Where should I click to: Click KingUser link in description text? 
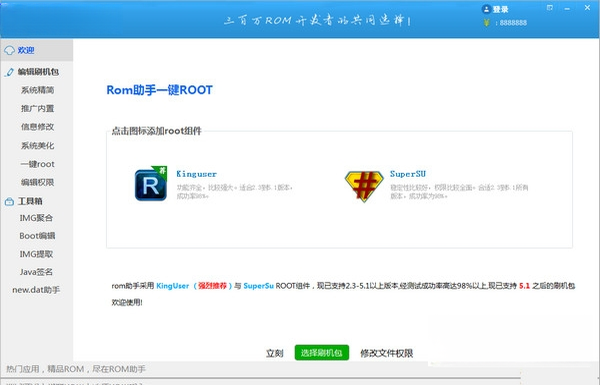(x=173, y=286)
